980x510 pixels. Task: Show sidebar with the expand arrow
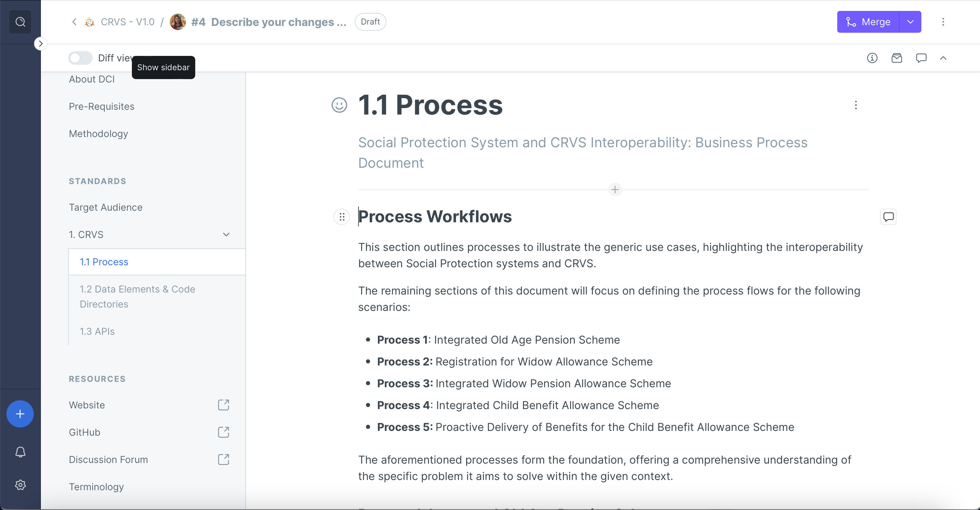(x=41, y=43)
